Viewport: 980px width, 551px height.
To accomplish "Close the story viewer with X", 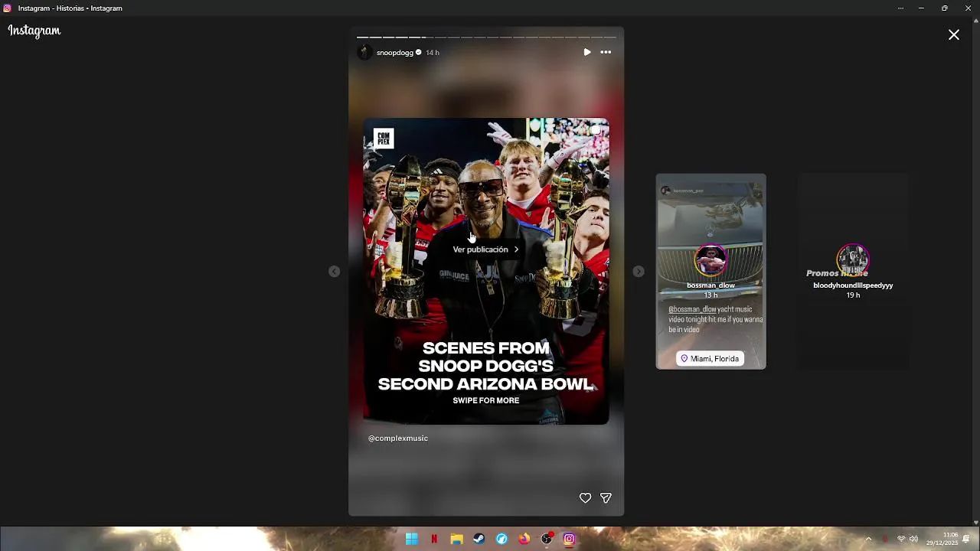I will click(x=954, y=34).
